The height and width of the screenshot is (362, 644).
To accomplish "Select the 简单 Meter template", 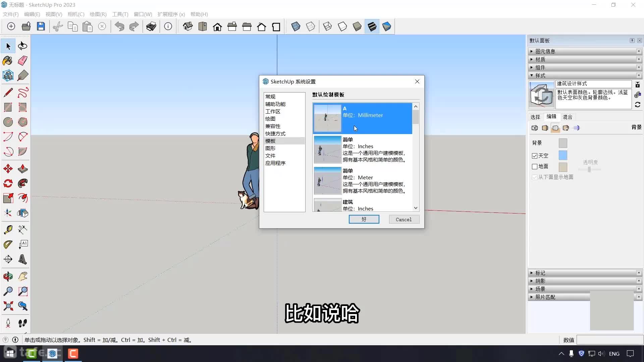I will point(363,181).
